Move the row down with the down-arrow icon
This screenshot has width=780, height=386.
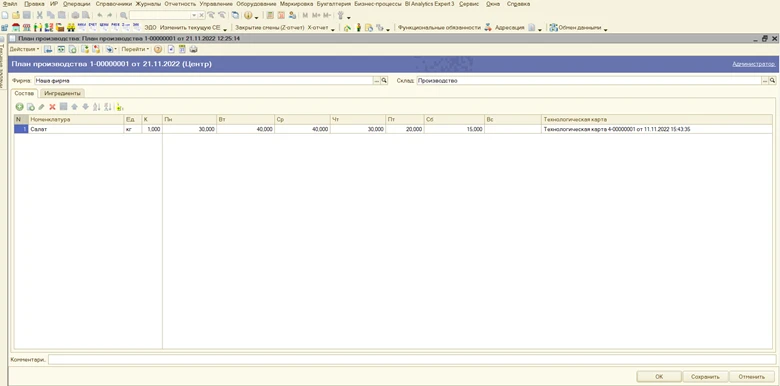click(86, 106)
